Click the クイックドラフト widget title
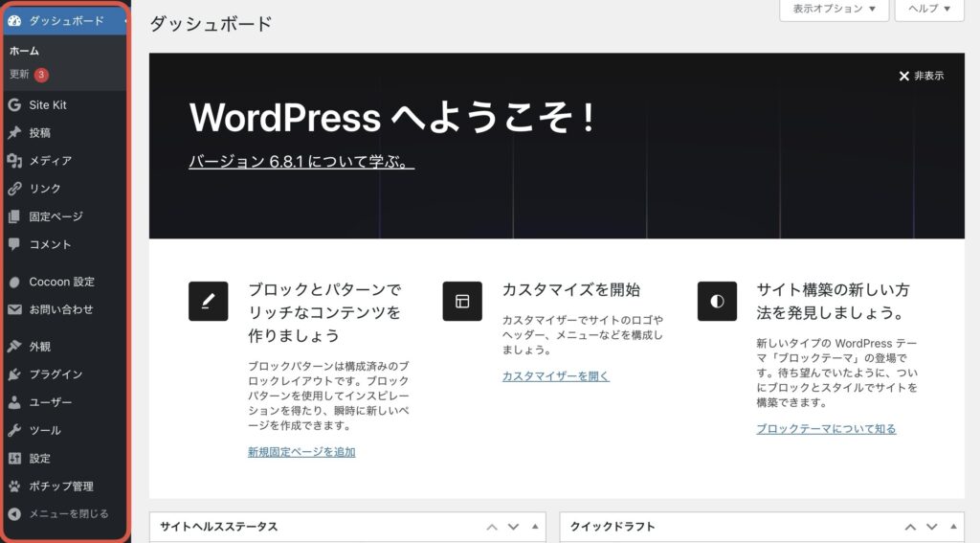 coord(612,527)
